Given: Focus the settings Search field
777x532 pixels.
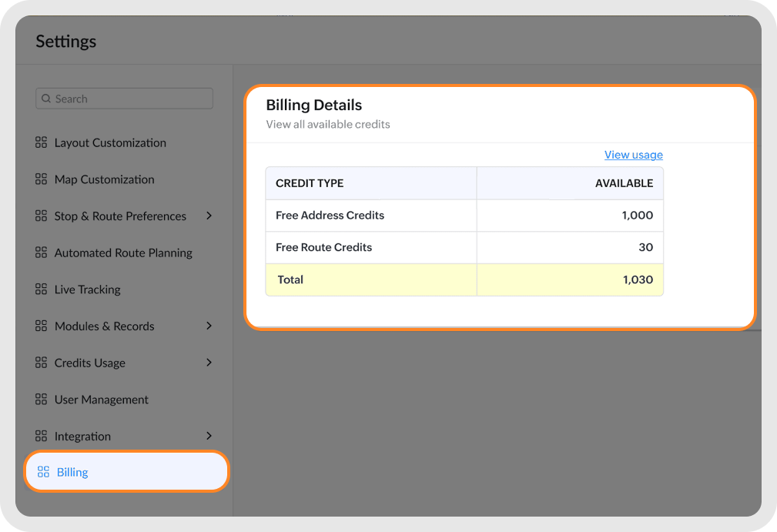Looking at the screenshot, I should click(x=131, y=99).
